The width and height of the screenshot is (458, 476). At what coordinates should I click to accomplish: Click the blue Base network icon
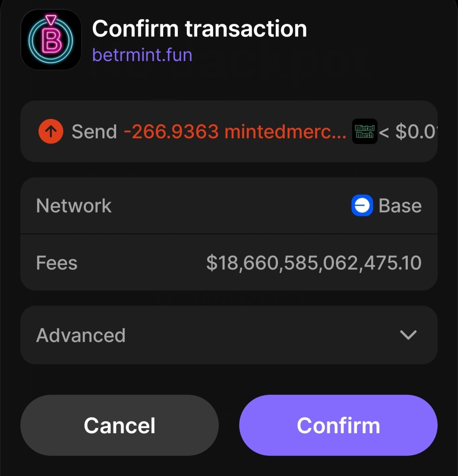(362, 205)
